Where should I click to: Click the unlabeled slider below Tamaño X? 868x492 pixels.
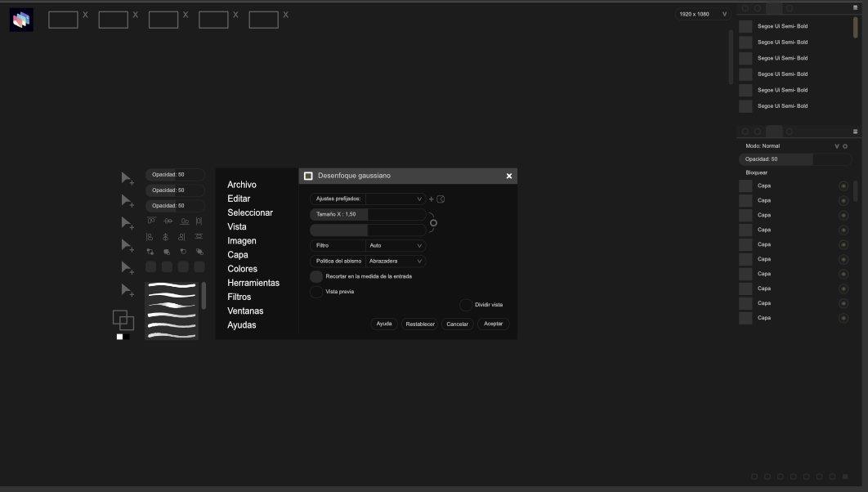click(368, 230)
